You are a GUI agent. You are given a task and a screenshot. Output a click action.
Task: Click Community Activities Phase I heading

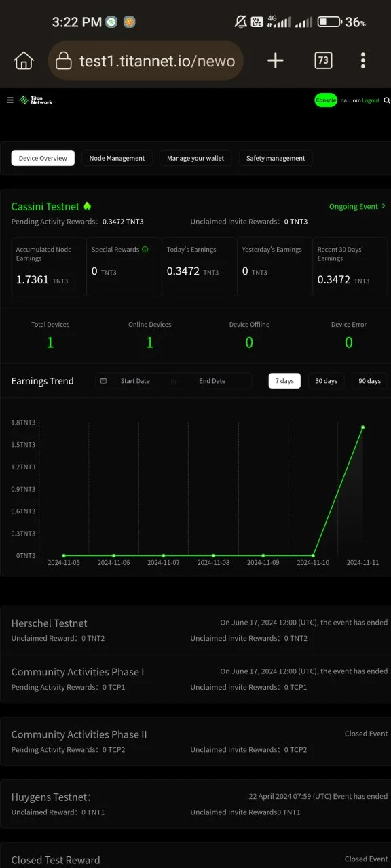[78, 672]
